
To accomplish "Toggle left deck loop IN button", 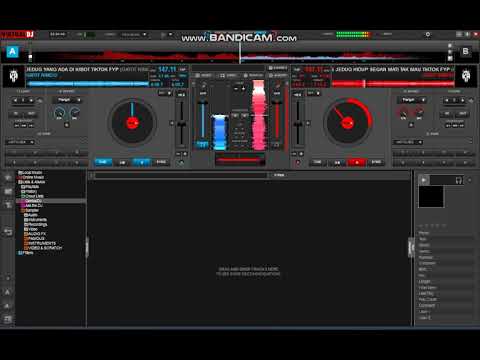I will pos(16,114).
